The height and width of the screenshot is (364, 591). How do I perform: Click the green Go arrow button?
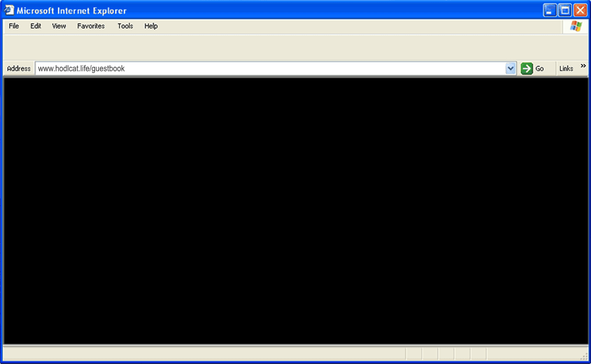527,68
